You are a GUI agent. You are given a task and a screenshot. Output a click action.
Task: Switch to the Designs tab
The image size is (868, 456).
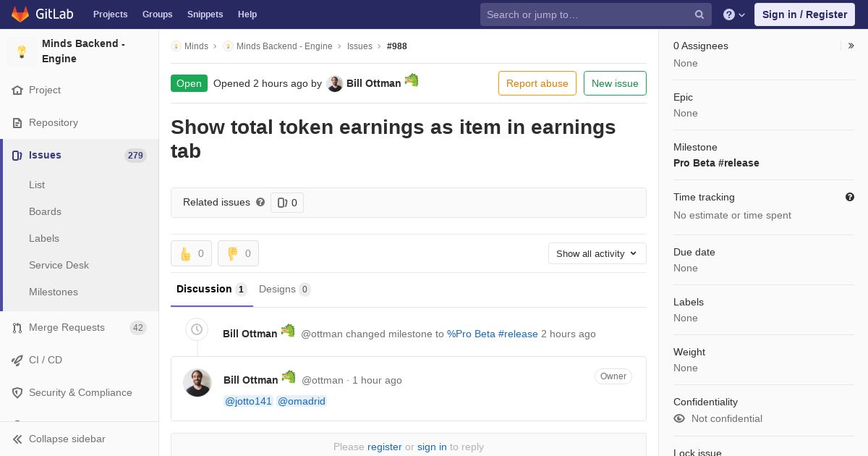(284, 289)
